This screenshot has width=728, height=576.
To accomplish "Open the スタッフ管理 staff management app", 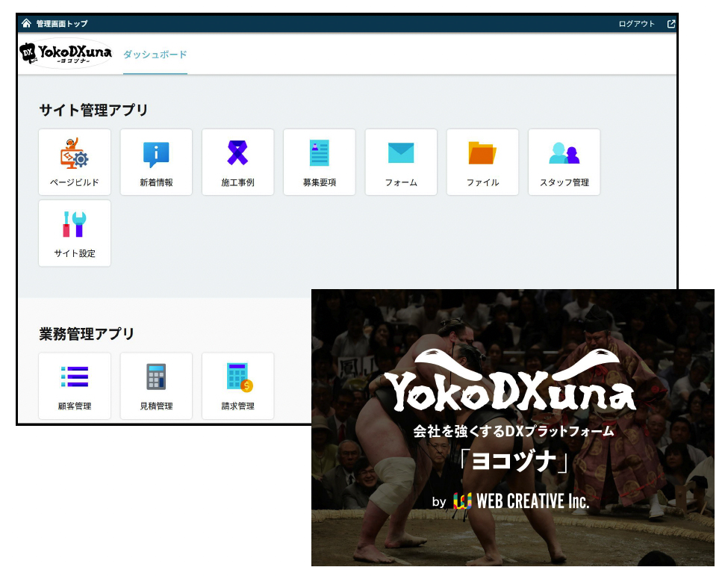I will 564,161.
